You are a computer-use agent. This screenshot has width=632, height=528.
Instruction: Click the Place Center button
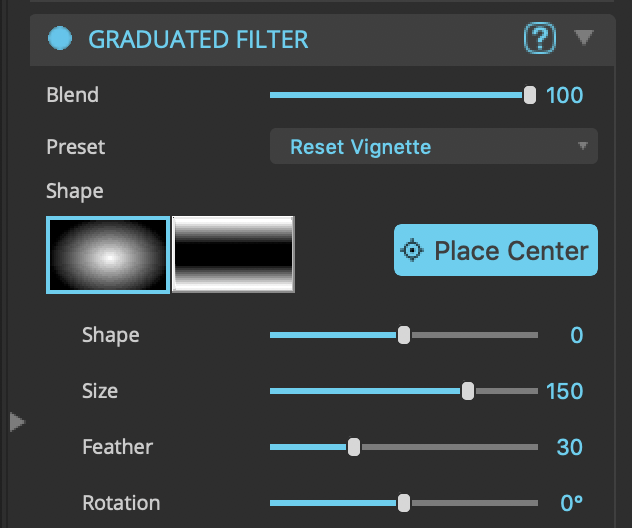[x=496, y=250]
